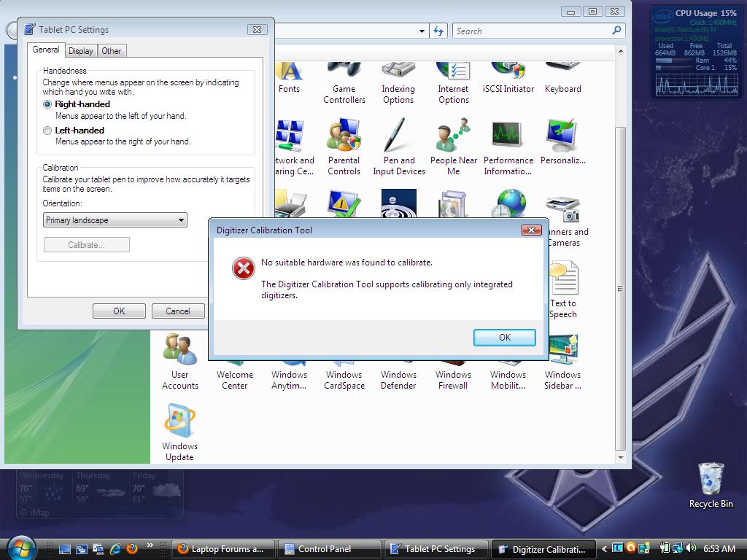Select the Left-handed radio button
Image resolution: width=747 pixels, height=560 pixels.
click(47, 131)
